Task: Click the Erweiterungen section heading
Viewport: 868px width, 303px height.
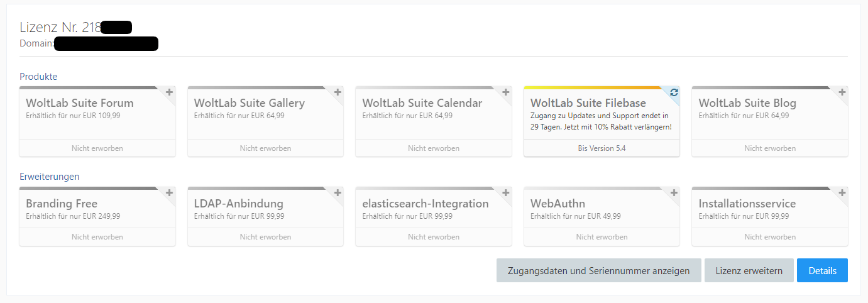Action: coord(50,177)
